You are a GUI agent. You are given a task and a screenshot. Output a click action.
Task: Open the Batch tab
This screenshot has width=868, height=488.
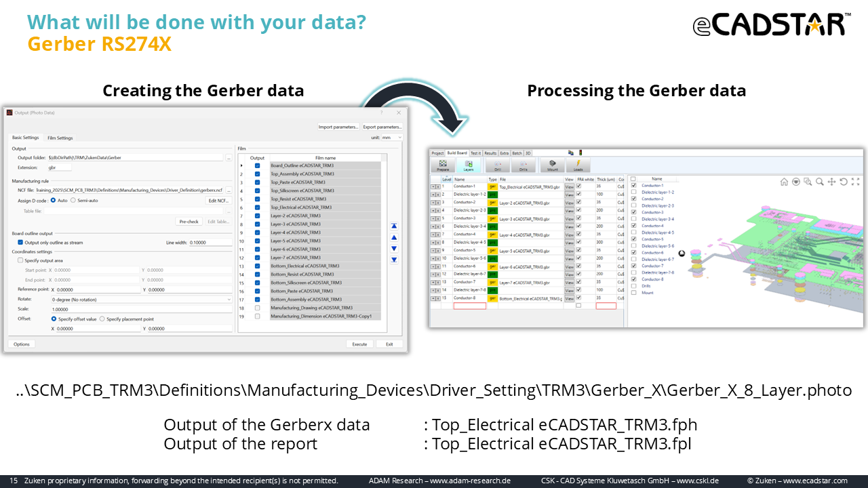517,153
